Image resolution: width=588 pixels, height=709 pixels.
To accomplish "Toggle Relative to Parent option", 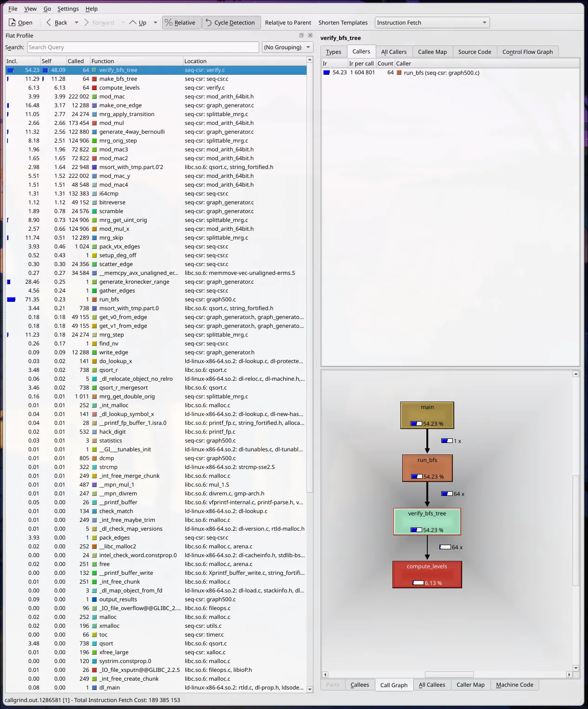I will (288, 22).
